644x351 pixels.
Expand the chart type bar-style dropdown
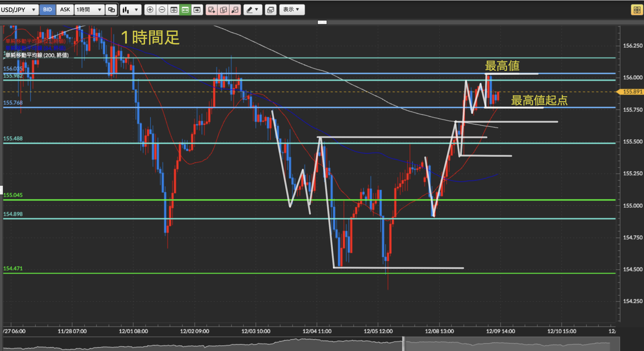pos(131,10)
